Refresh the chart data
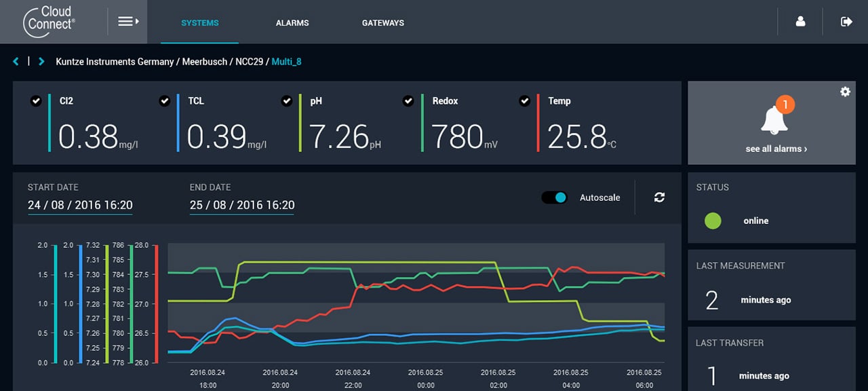This screenshot has width=868, height=391. click(659, 198)
